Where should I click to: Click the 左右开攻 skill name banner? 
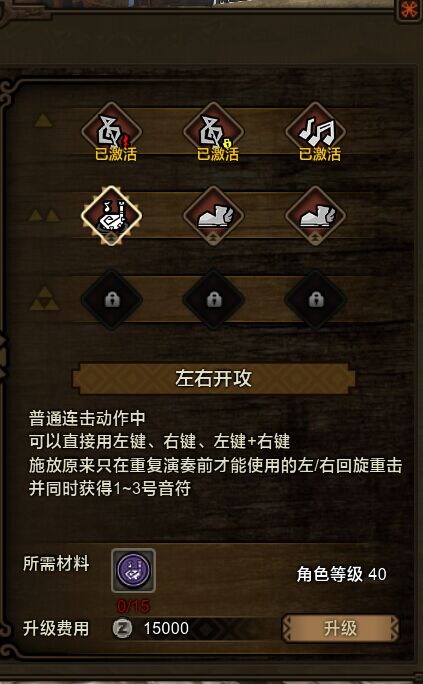tap(214, 379)
